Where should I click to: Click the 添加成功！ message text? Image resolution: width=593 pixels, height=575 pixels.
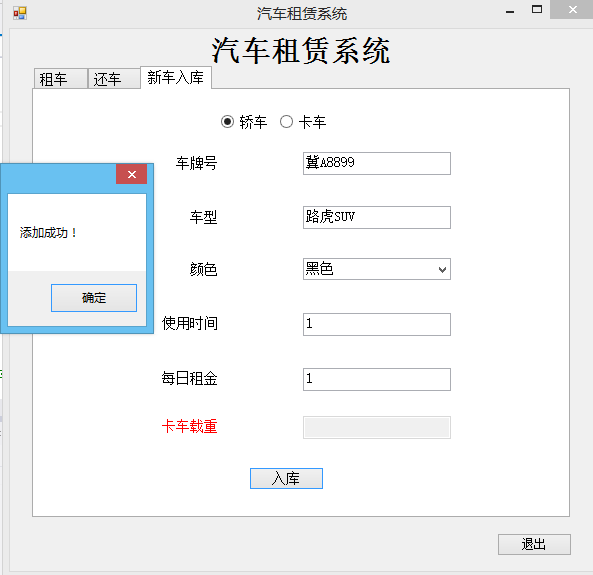point(48,233)
